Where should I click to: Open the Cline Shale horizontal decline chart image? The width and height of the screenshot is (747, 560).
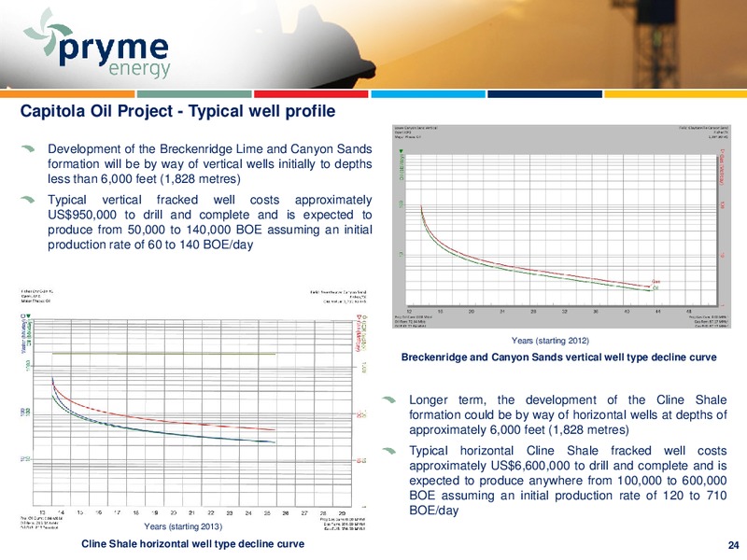[194, 410]
